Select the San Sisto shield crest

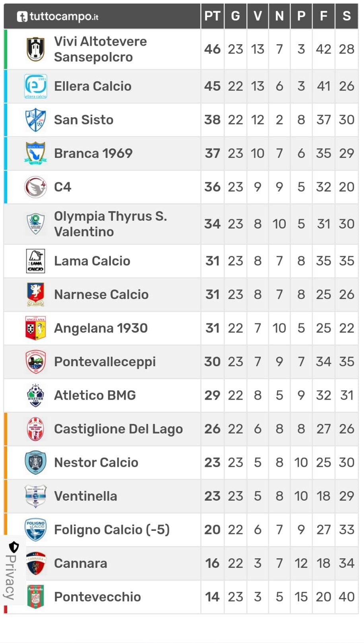tap(35, 120)
